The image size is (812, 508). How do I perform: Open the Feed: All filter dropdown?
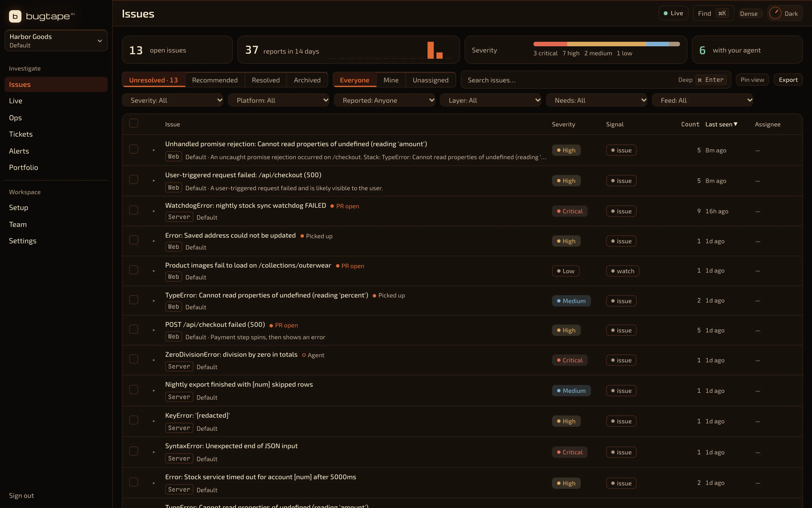703,100
